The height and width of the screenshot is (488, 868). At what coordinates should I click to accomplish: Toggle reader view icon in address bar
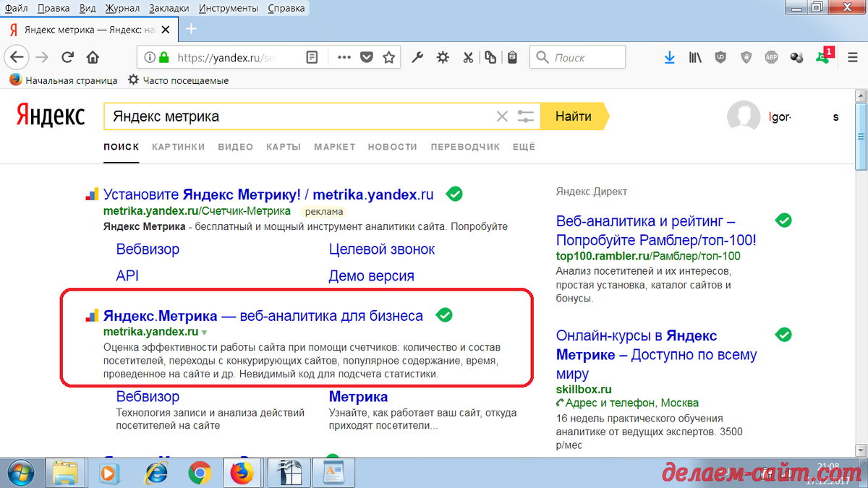point(312,57)
